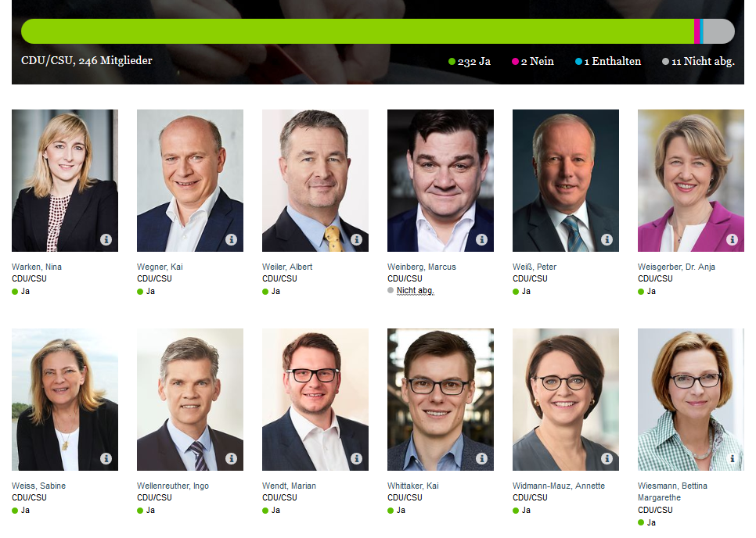Filter by the 232 Ja legend entry
This screenshot has height=538, width=756.
(x=469, y=62)
